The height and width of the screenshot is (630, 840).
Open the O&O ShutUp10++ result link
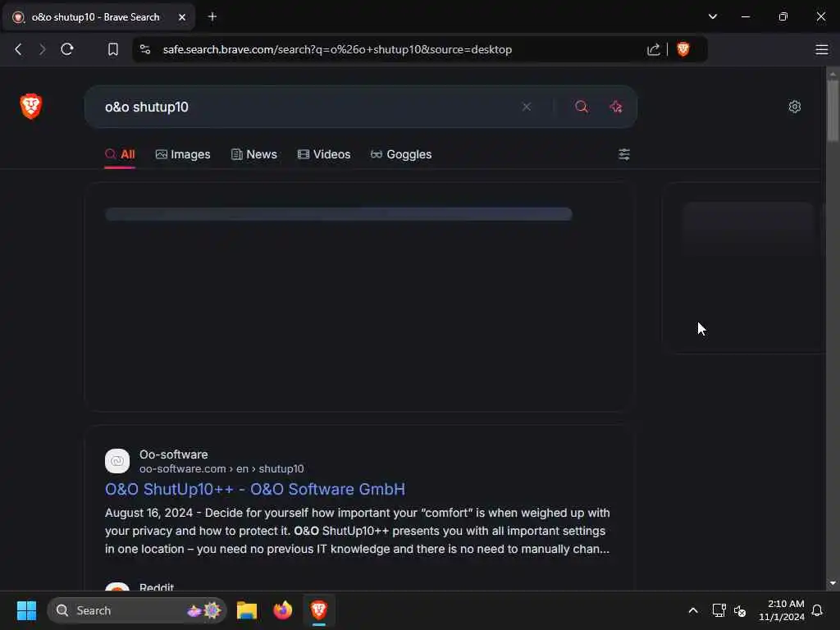point(255,489)
